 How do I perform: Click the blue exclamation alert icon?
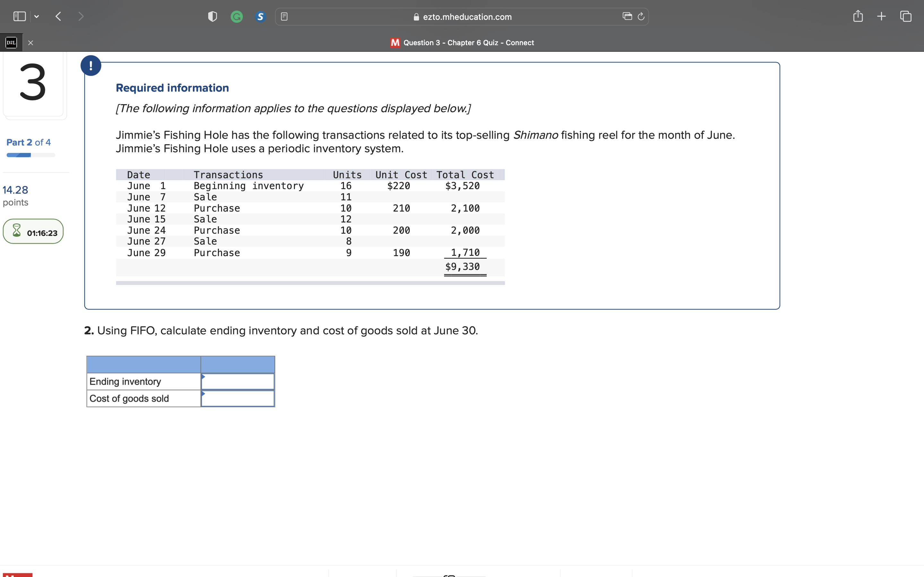[x=91, y=65]
